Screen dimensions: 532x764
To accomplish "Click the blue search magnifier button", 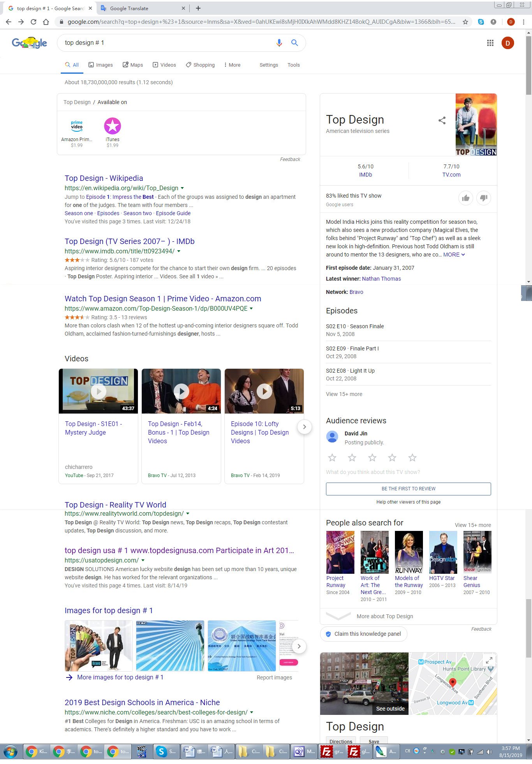I will coord(294,43).
